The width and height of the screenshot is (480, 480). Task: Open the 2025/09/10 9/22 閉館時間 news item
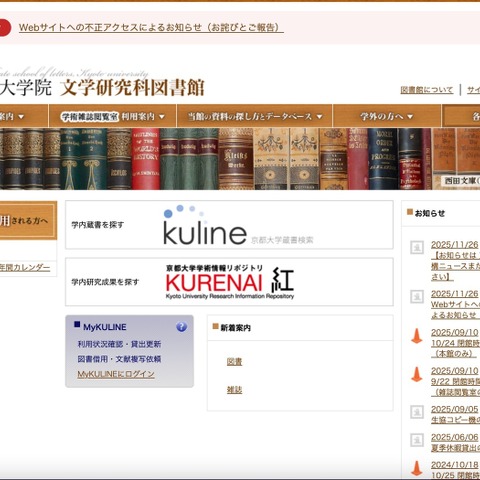click(x=455, y=382)
